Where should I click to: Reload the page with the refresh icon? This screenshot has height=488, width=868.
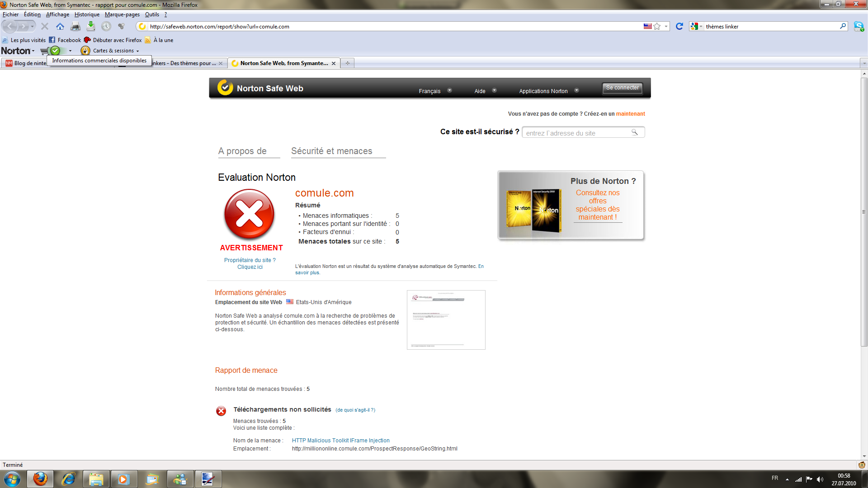pyautogui.click(x=679, y=27)
